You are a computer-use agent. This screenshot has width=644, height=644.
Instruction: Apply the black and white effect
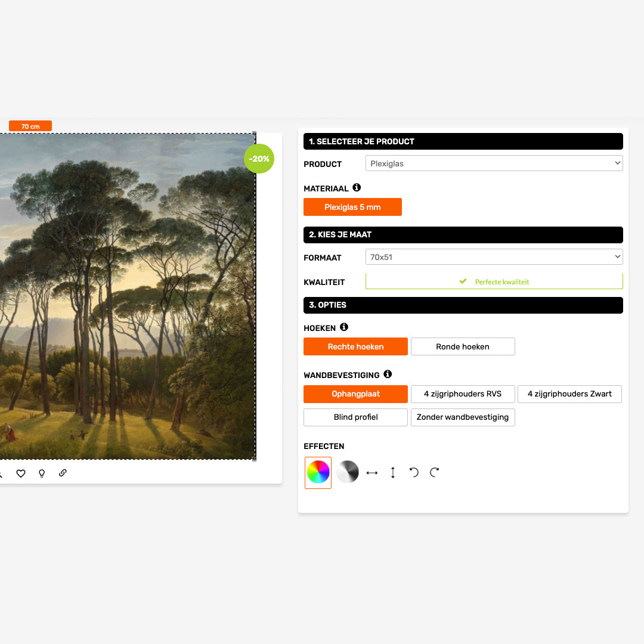pyautogui.click(x=348, y=472)
